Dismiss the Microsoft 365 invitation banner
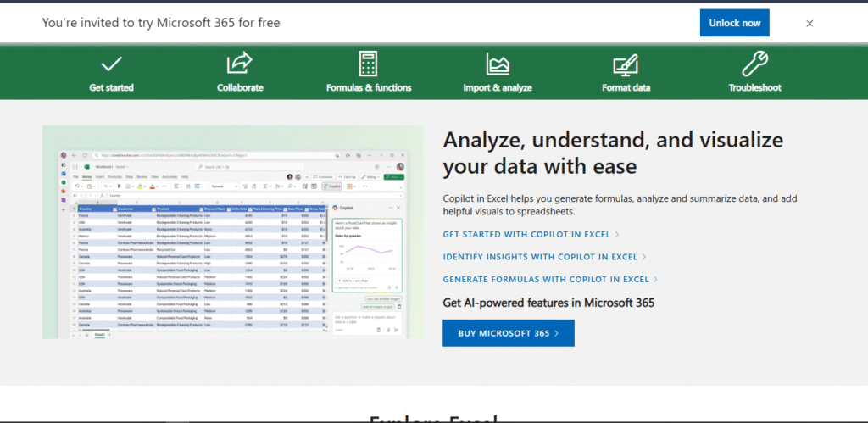This screenshot has width=868, height=423. 810,24
